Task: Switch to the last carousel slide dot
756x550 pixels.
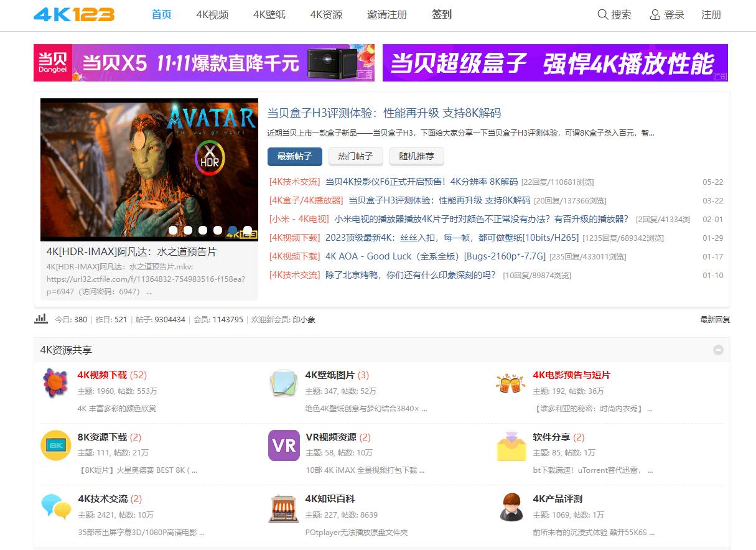Action: pyautogui.click(x=248, y=230)
